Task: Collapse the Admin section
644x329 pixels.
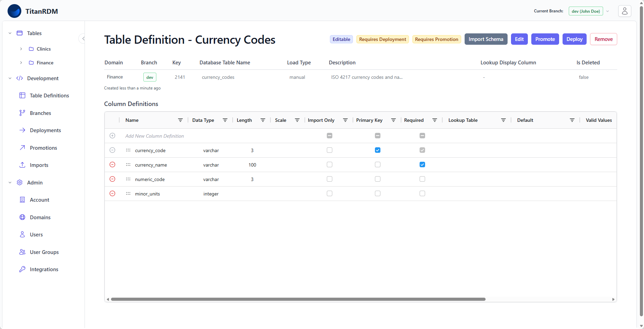Action: (x=10, y=182)
